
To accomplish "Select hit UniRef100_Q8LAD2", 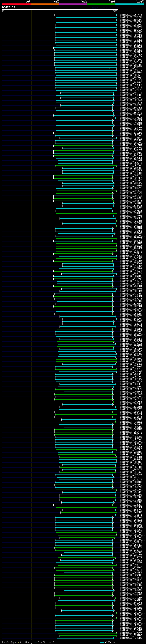I will coord(131,65).
